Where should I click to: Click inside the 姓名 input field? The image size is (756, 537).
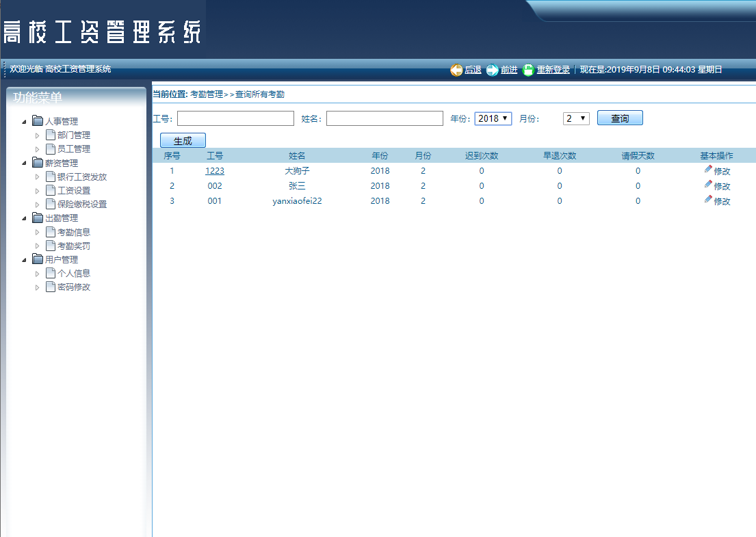[x=384, y=118]
